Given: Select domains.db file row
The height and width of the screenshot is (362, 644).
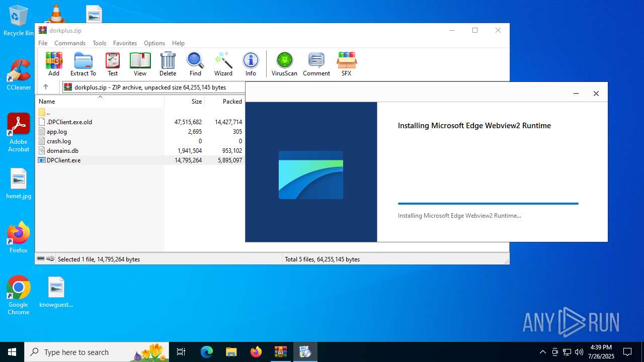Looking at the screenshot, I should tap(140, 150).
